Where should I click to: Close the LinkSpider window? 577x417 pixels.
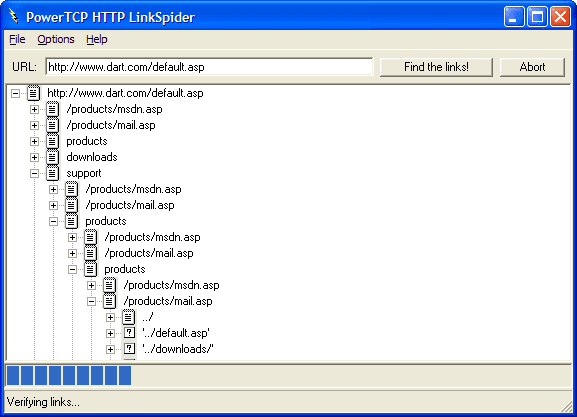coord(560,17)
